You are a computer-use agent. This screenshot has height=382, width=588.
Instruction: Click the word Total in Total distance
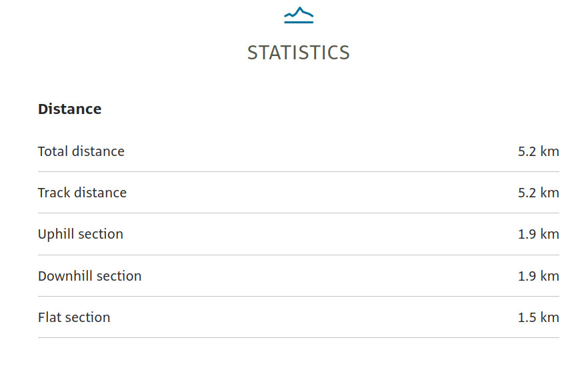[x=53, y=151]
